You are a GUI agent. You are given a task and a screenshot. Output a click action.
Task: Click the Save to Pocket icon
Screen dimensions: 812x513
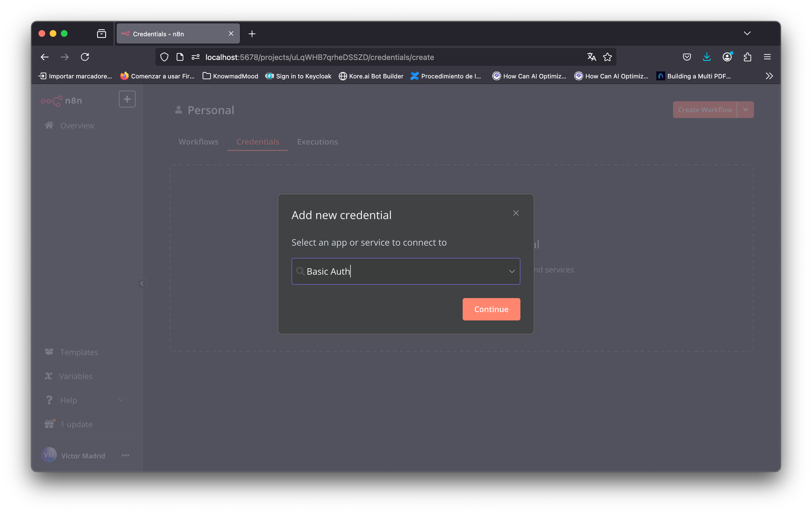(687, 57)
